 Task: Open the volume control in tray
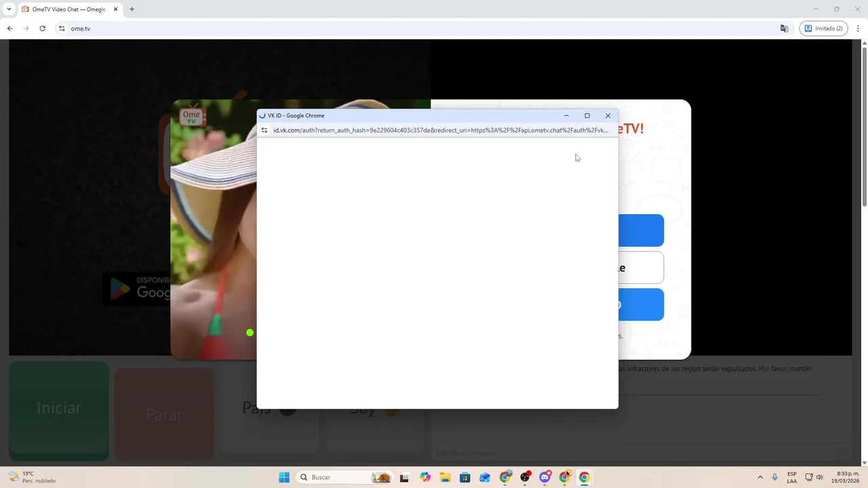(819, 477)
